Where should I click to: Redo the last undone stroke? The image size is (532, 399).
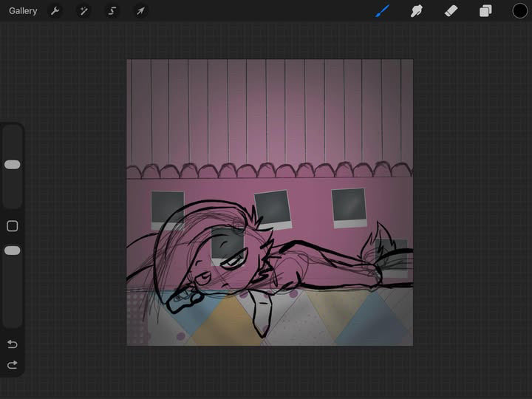pos(13,365)
